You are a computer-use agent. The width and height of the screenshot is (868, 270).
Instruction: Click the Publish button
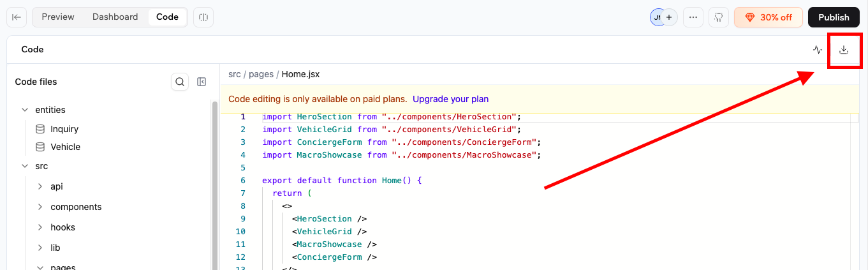[834, 17]
